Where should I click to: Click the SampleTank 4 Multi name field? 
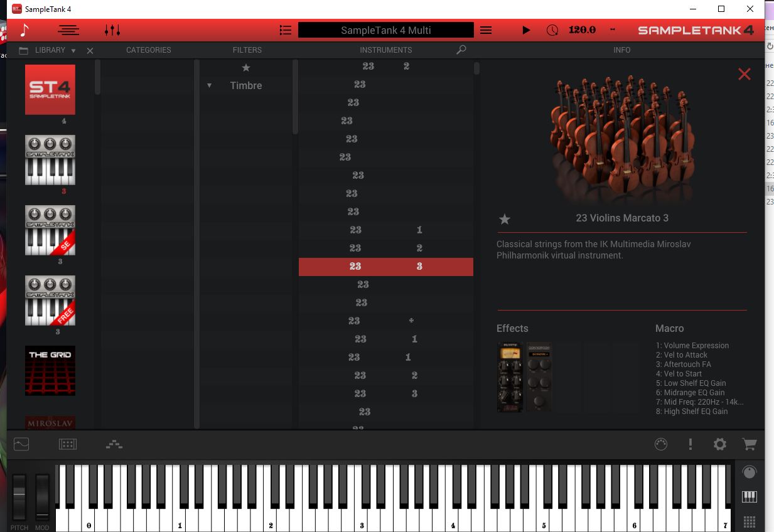click(x=385, y=29)
